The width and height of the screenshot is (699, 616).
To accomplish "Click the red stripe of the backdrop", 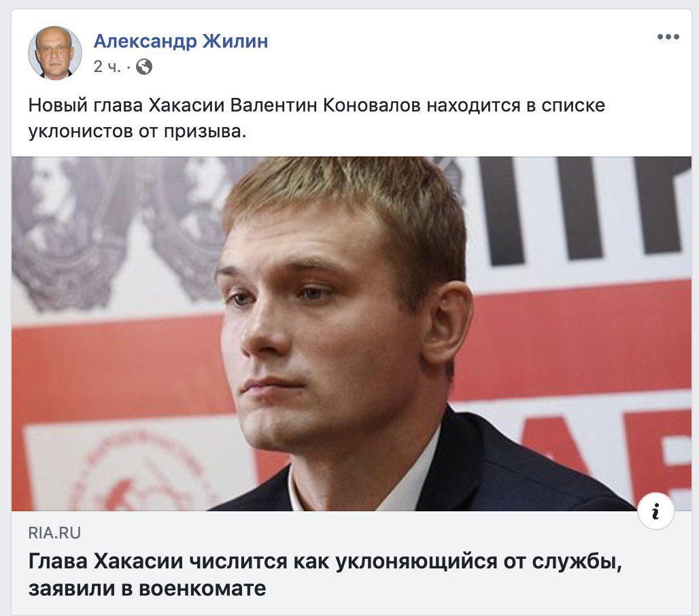I will coord(579,339).
